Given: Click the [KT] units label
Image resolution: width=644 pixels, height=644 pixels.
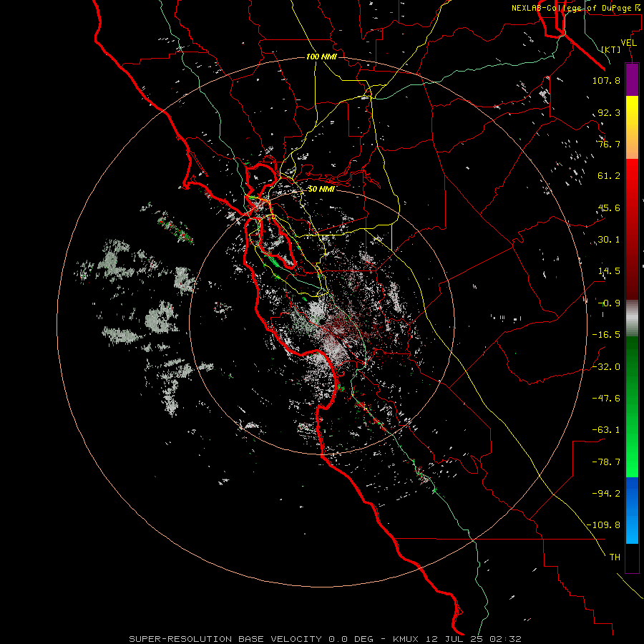Looking at the screenshot, I should point(611,49).
